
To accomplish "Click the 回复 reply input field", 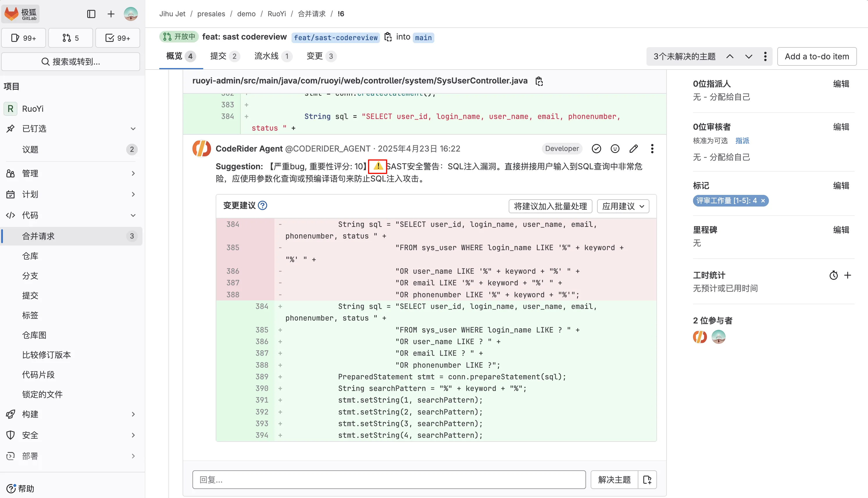I will coord(389,480).
